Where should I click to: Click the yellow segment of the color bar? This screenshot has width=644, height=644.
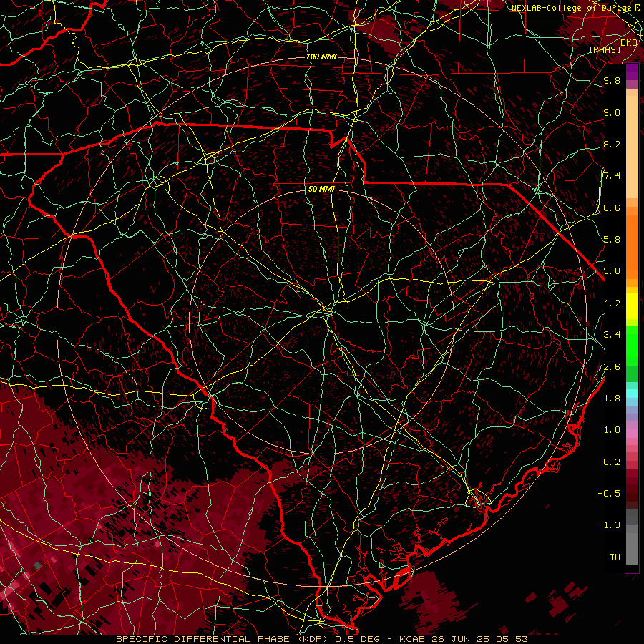(x=632, y=306)
